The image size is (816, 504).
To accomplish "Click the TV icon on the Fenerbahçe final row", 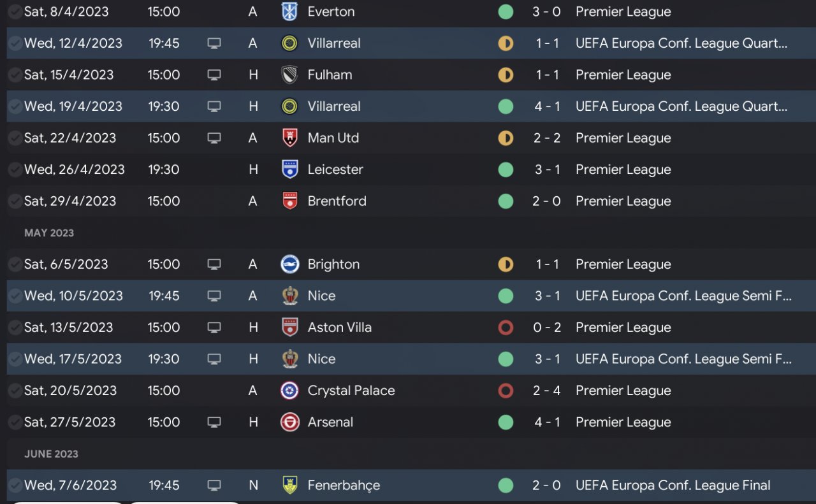I will click(214, 486).
